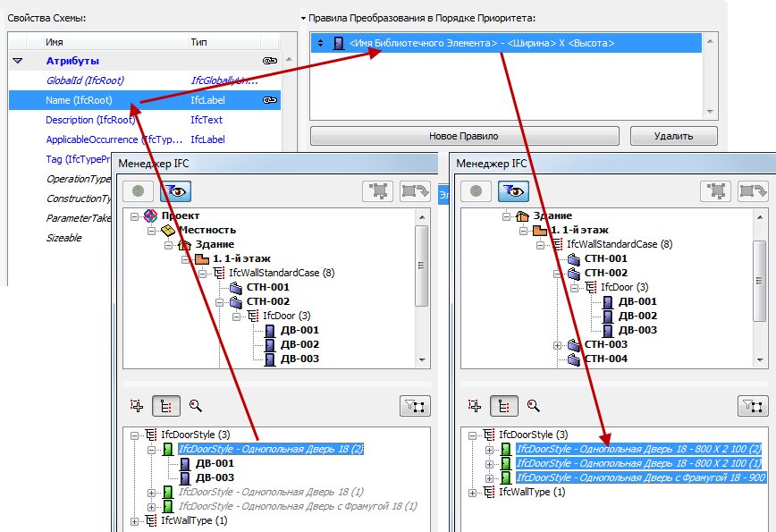The height and width of the screenshot is (532, 776).
Task: Click right tree scrollbar down arrow
Action: (x=760, y=360)
